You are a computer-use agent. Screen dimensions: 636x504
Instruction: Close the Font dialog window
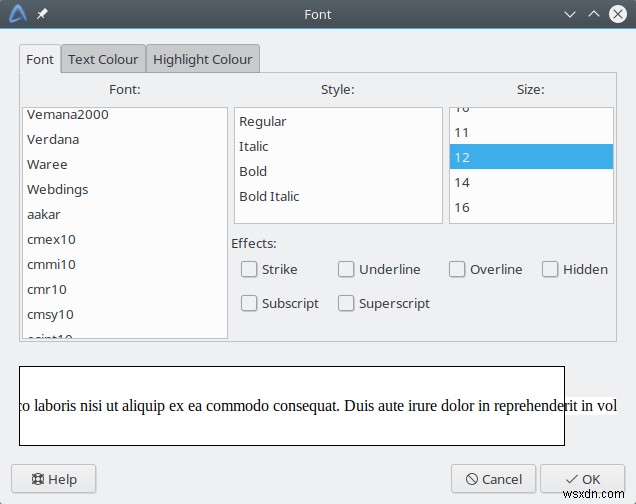pyautogui.click(x=618, y=15)
